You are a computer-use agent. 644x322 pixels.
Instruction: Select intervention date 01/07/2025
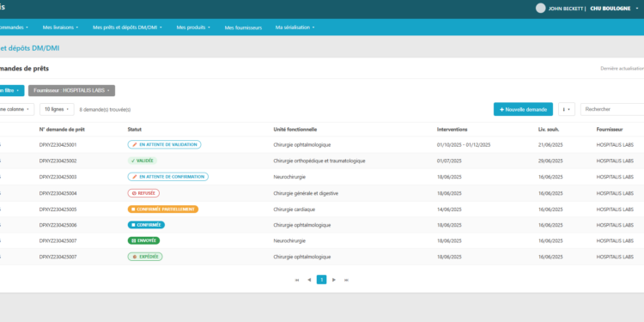pyautogui.click(x=449, y=161)
